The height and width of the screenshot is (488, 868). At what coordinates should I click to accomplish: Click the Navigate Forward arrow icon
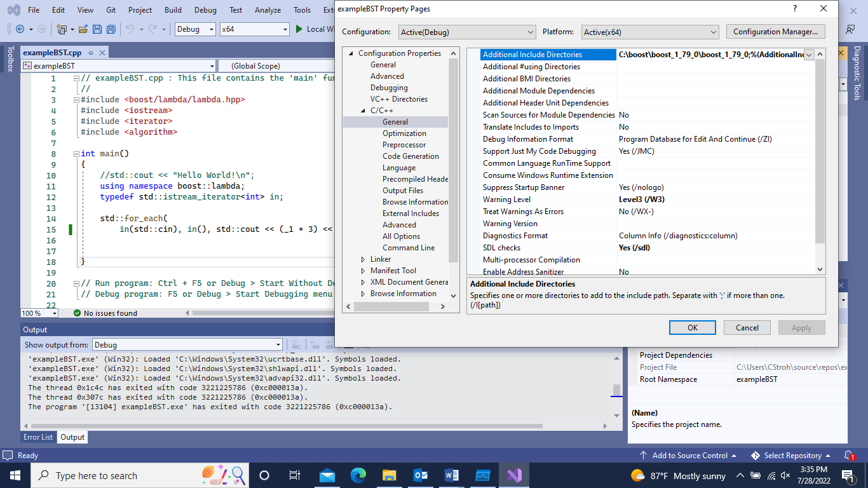point(42,29)
